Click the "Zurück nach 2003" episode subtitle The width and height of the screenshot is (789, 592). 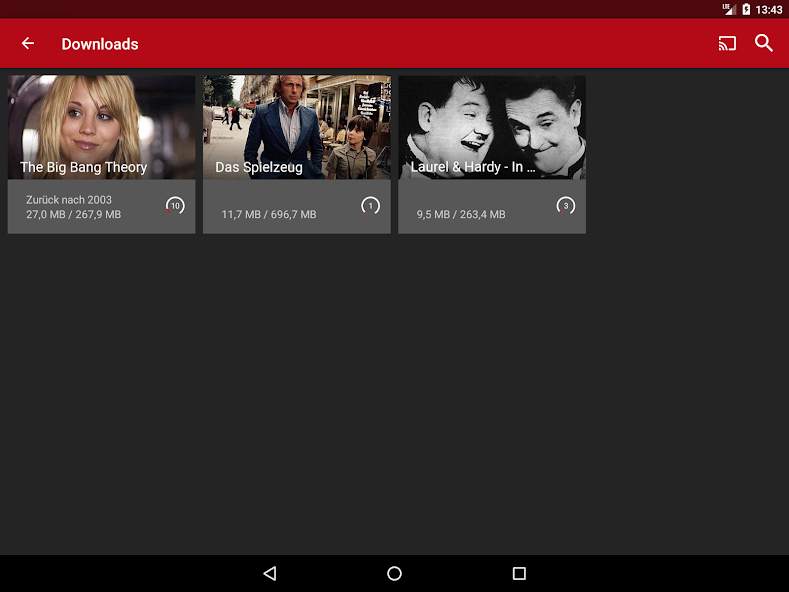69,200
